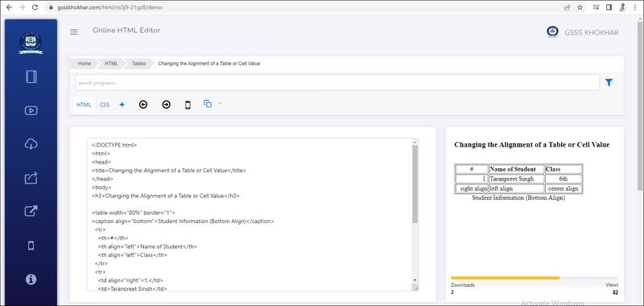Go to the previous program with the left arrow
644x306 pixels.
(143, 105)
